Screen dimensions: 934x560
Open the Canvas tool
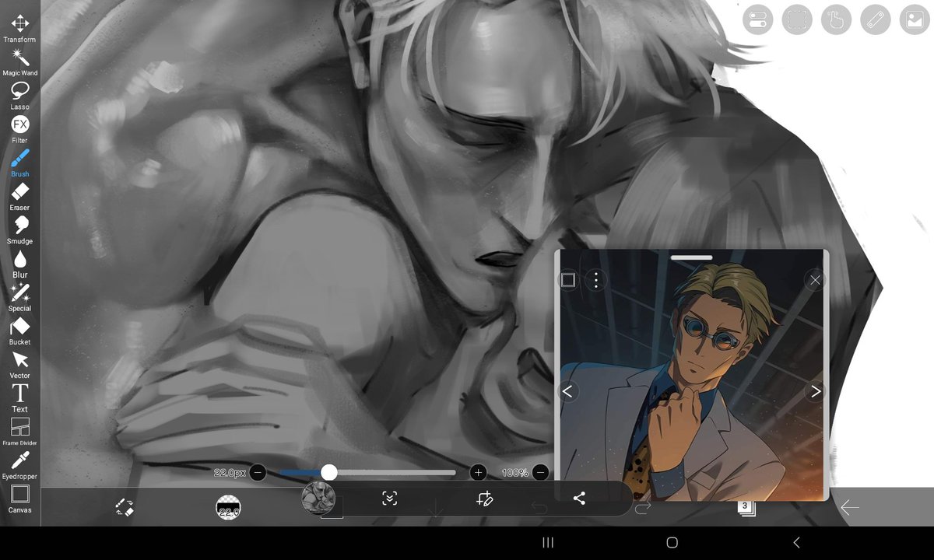[x=19, y=499]
